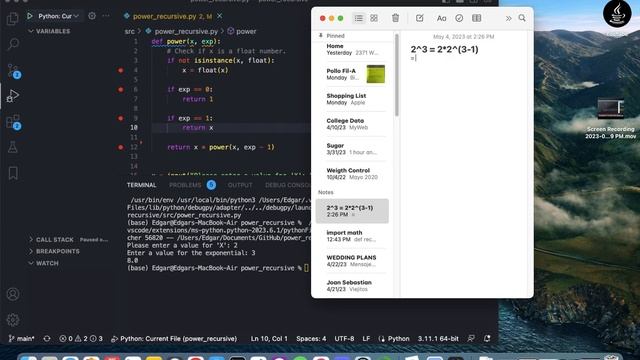Close the power_recursive.py tab
The height and width of the screenshot is (360, 640).
(x=220, y=16)
